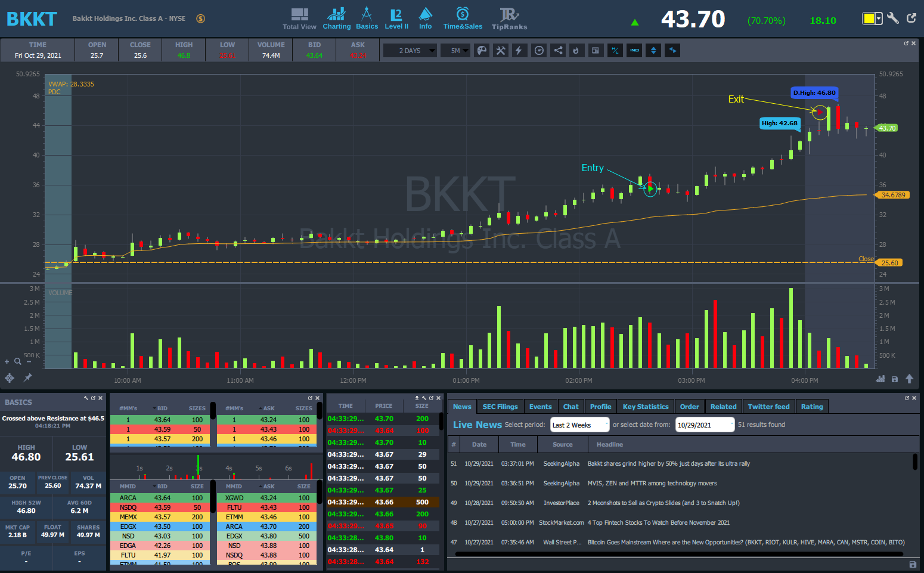
Task: Click the layout panel icon in chart toolbar
Action: coord(595,51)
